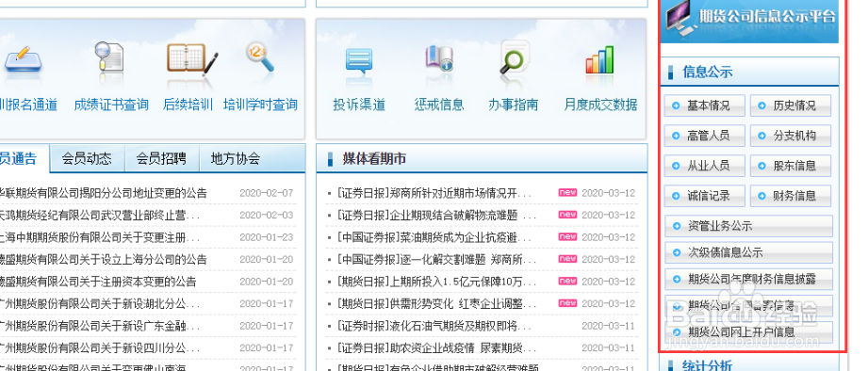Viewport: 868px width, 371px height.
Task: Select the 通告 tab
Action: (24, 159)
